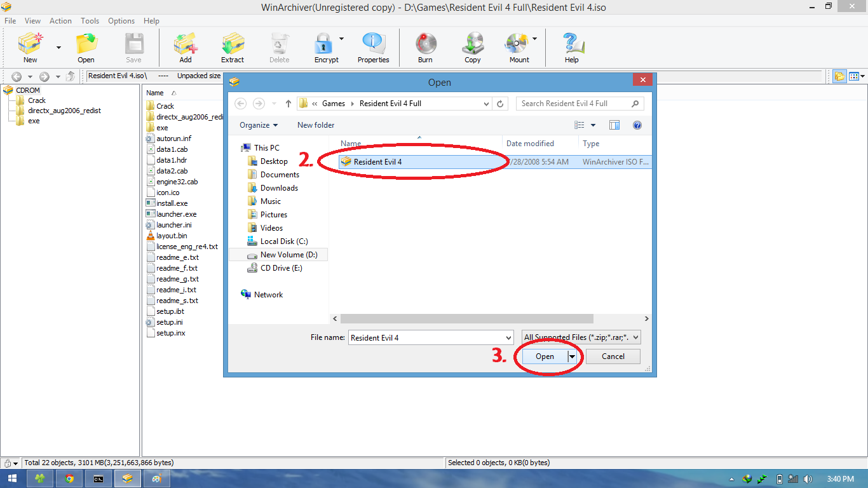Click the back arrow in WinArchiver's navigation bar
Screen dimensions: 868x488
(x=17, y=76)
